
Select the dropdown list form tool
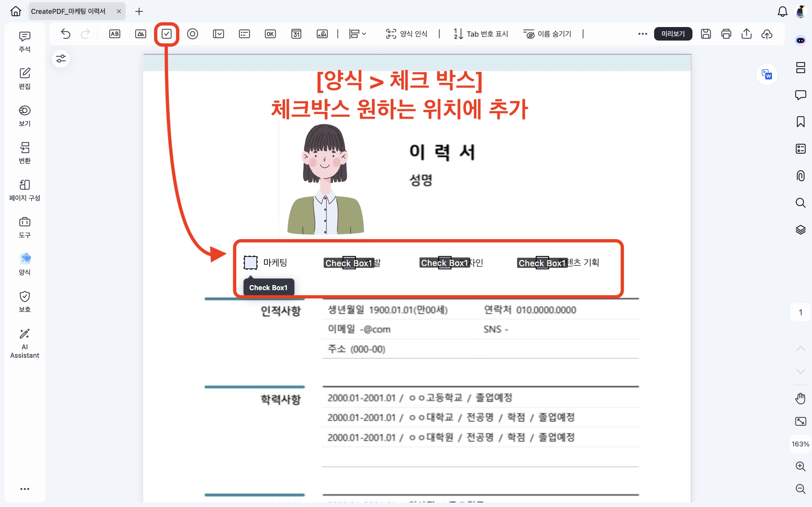[x=219, y=34]
